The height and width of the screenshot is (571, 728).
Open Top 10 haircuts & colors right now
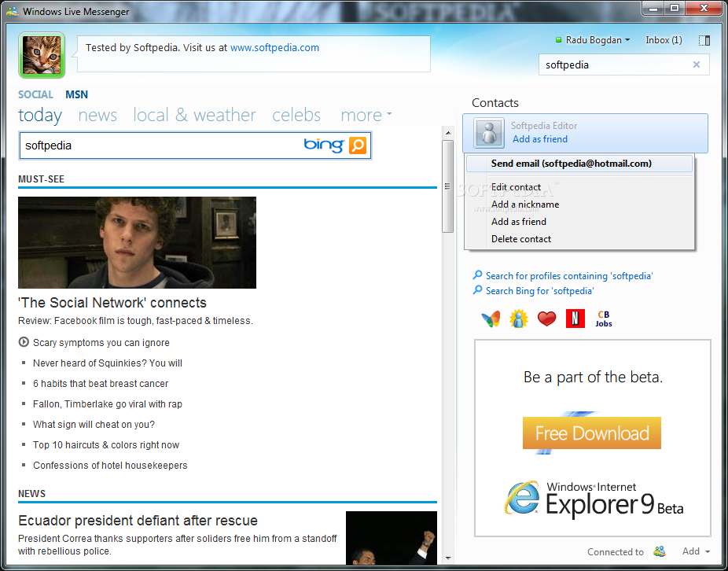[106, 444]
